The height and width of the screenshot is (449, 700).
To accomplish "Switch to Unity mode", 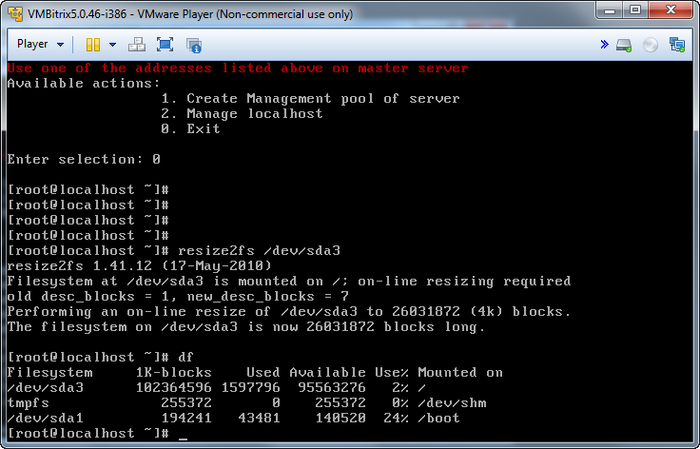I will point(194,45).
